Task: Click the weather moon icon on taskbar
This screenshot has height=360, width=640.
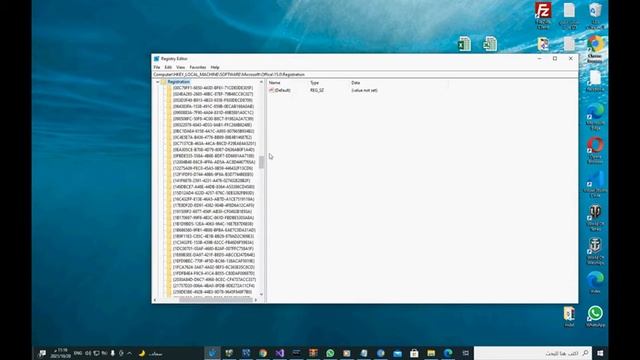Action: [x=142, y=353]
